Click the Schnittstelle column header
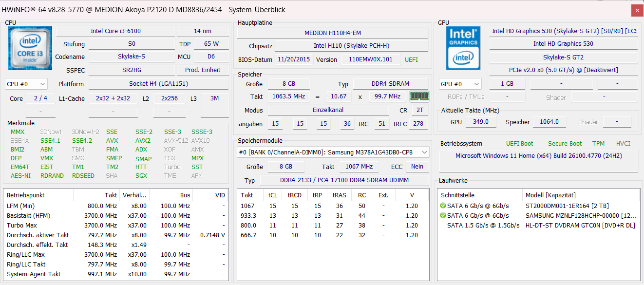The height and width of the screenshot is (285, 644). 479,195
